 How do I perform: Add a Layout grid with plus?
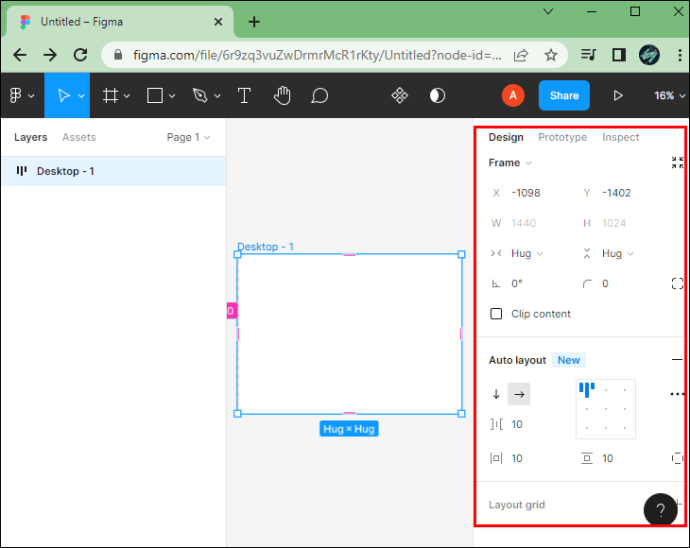[x=679, y=503]
